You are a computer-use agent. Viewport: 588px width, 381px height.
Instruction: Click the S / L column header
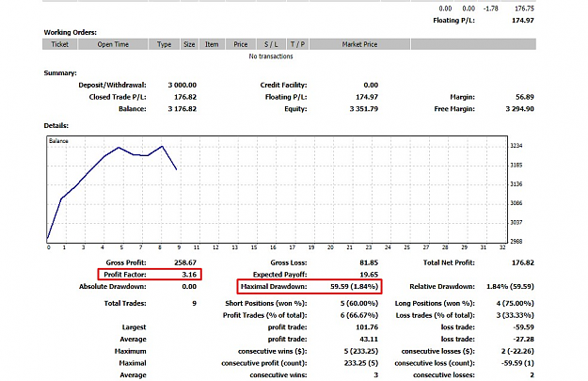[271, 44]
